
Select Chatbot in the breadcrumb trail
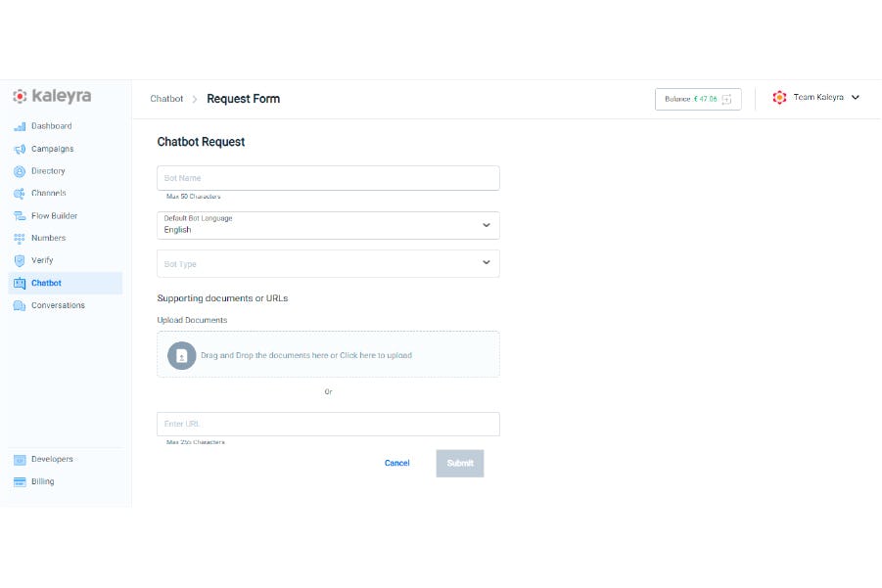165,99
